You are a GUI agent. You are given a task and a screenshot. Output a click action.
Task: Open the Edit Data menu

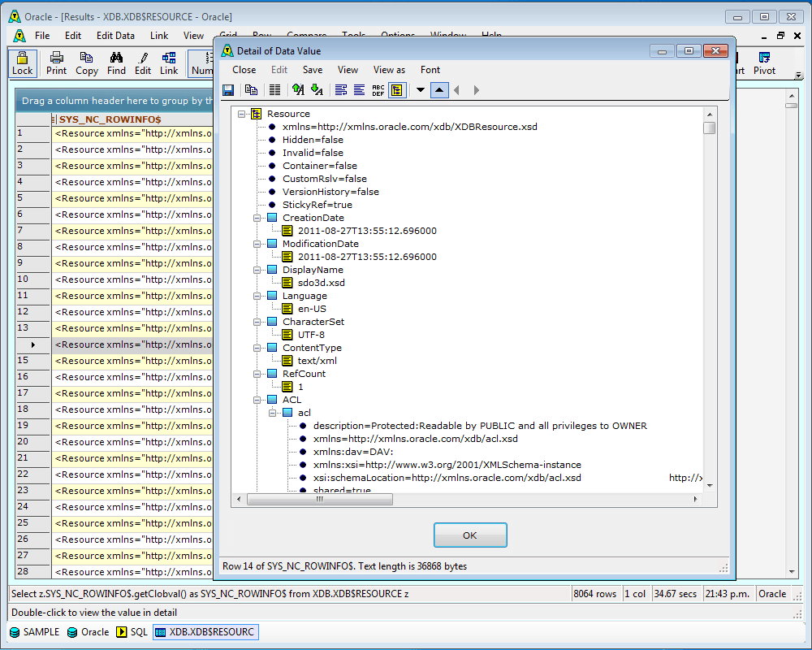(115, 35)
